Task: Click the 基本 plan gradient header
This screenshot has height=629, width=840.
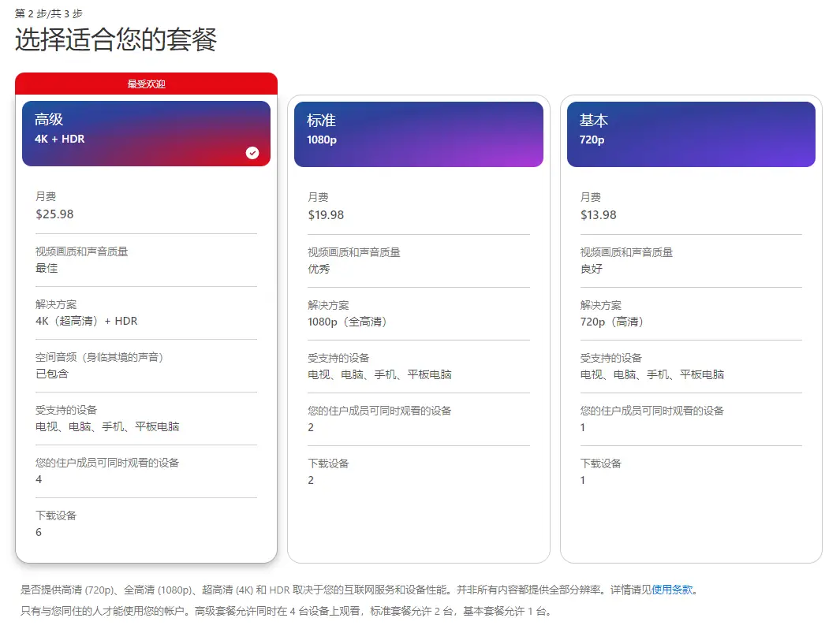Action: coord(691,134)
